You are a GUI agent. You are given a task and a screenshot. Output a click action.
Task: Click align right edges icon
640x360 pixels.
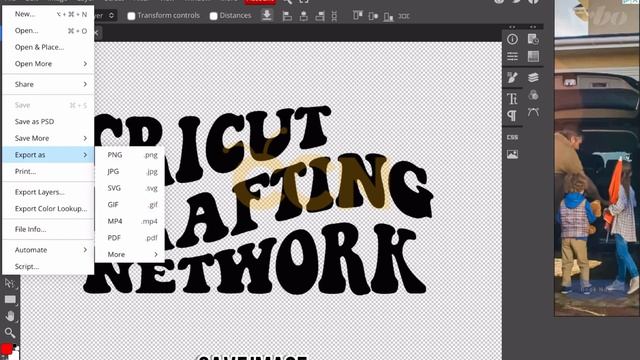point(320,16)
